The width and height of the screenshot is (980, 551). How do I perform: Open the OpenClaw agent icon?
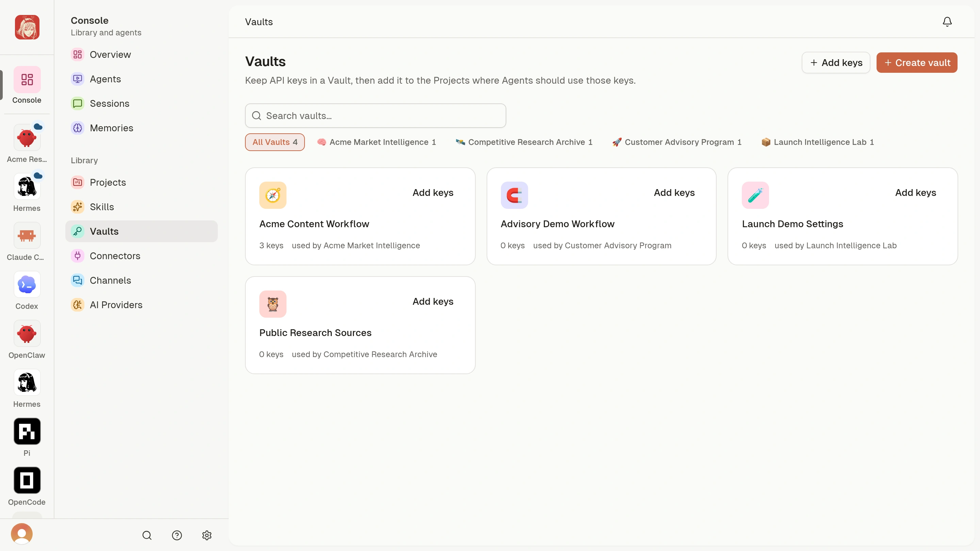27,333
